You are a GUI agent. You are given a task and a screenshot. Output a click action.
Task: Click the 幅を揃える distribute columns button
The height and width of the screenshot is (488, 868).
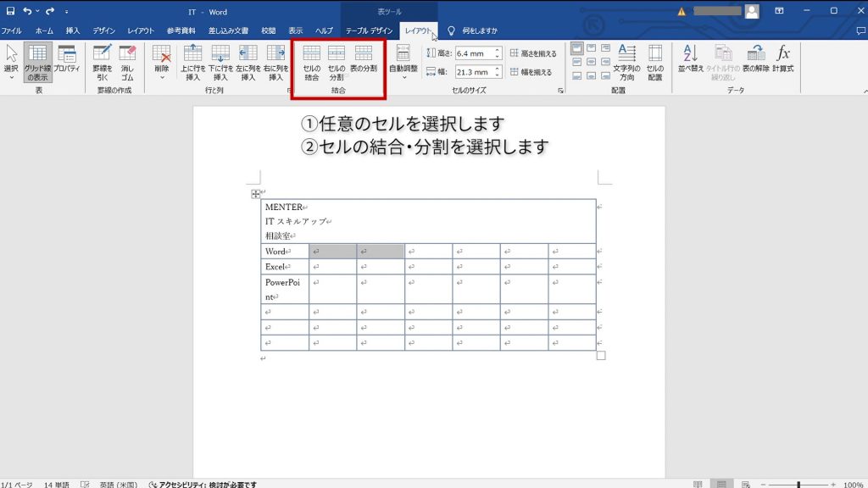pyautogui.click(x=531, y=72)
